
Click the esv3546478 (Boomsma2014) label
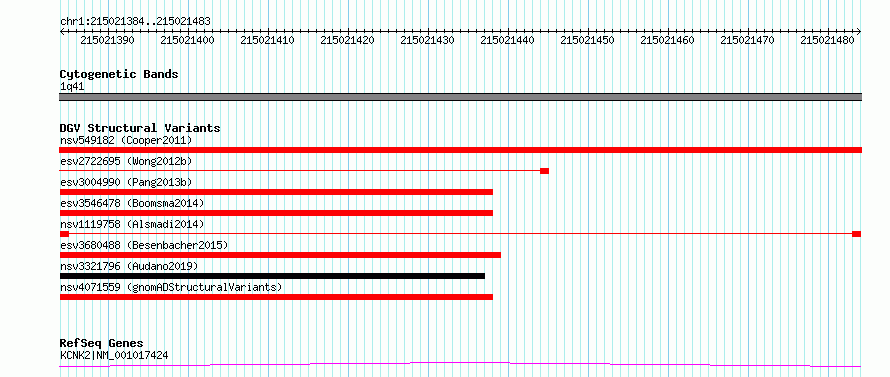point(132,203)
